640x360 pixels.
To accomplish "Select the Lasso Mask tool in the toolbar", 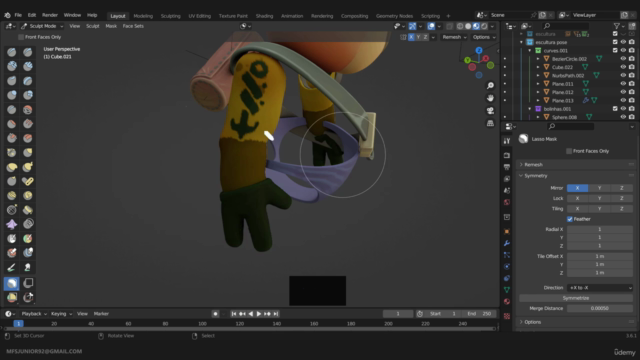I will (11, 283).
